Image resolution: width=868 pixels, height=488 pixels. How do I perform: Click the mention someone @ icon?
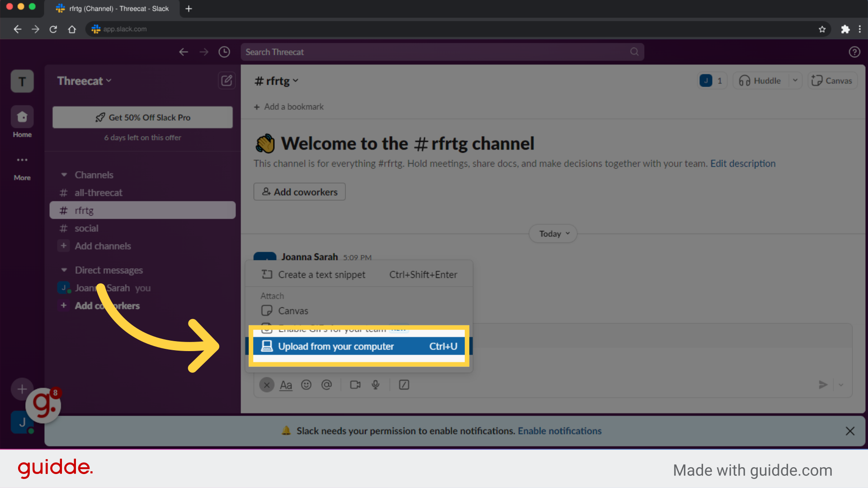[327, 385]
